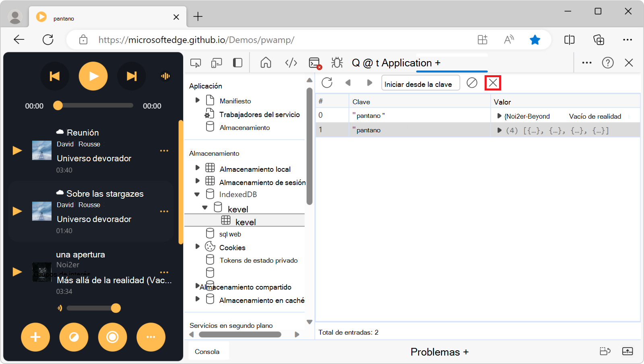Skip to next track button

tap(132, 76)
